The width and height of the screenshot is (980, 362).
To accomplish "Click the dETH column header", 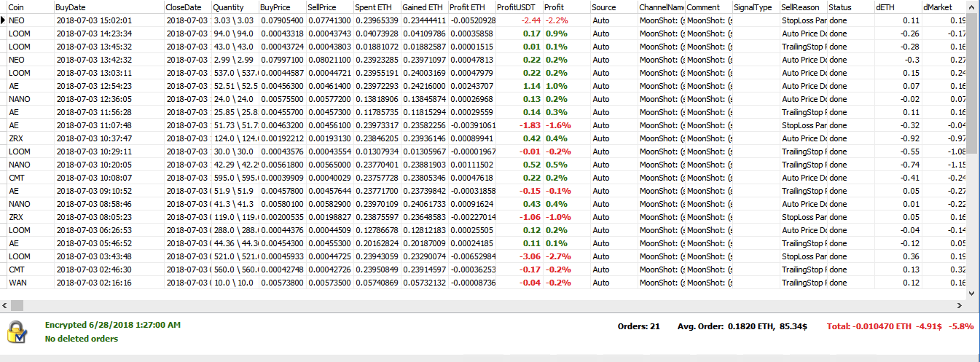I will pos(898,7).
